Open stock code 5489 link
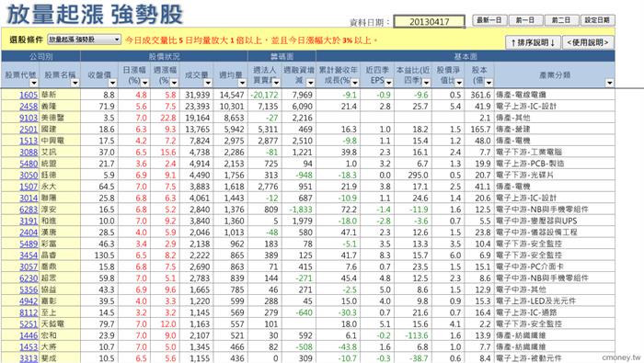644x363 pixels. tap(29, 244)
